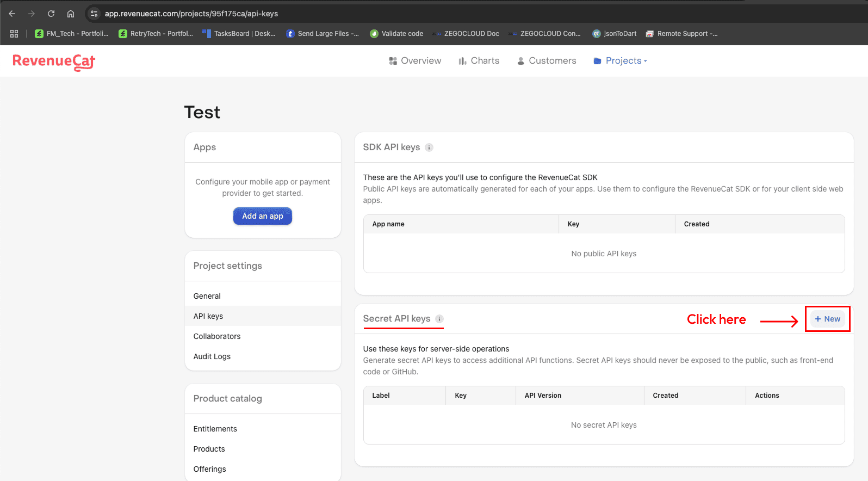Open the Overview tab
868x481 pixels.
415,61
